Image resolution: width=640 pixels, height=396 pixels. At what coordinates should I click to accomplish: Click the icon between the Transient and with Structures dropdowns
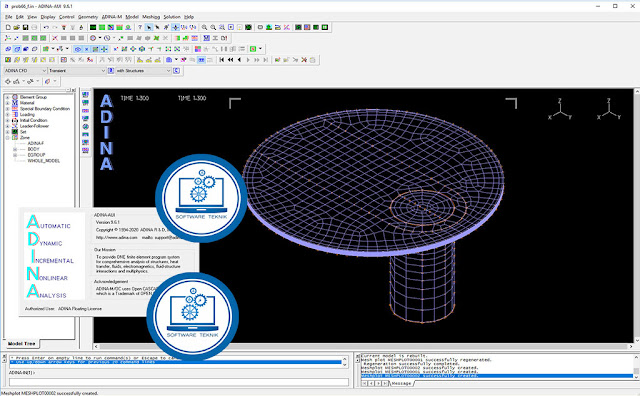tap(111, 71)
